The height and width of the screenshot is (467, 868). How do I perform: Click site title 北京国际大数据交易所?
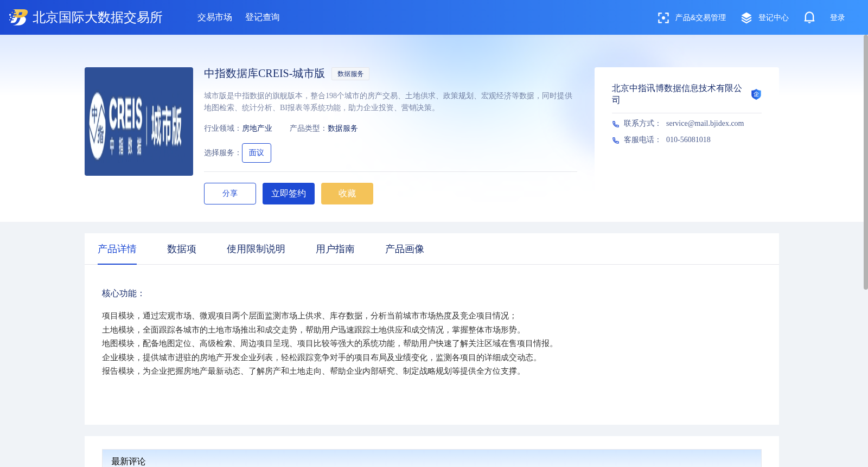[98, 17]
